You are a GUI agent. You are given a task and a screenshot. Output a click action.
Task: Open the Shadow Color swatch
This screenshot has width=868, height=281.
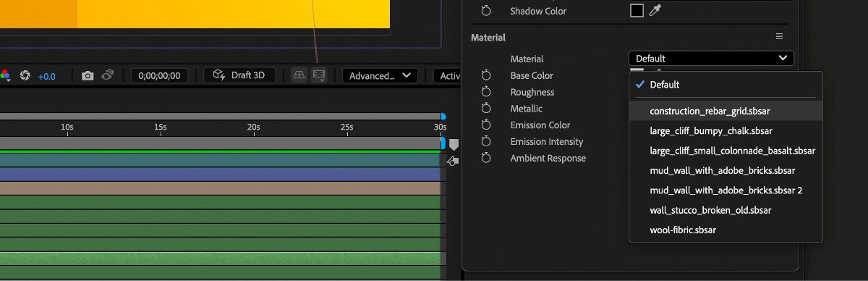click(x=637, y=11)
